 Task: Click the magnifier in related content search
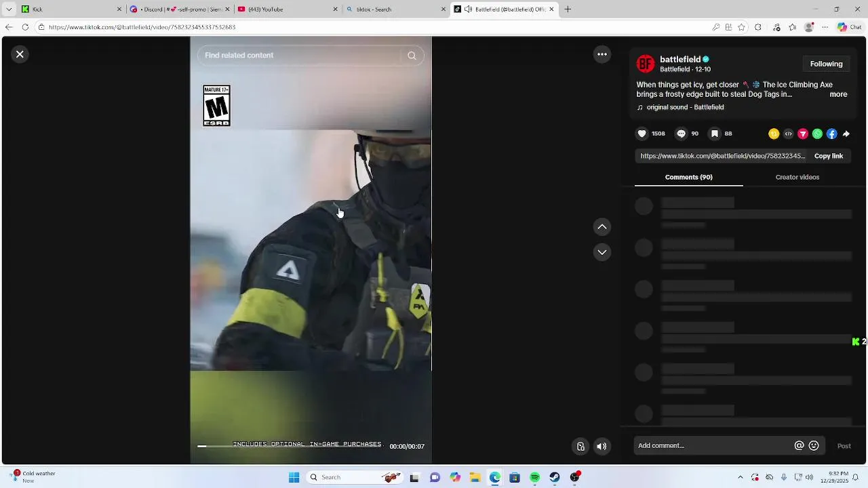click(x=412, y=56)
